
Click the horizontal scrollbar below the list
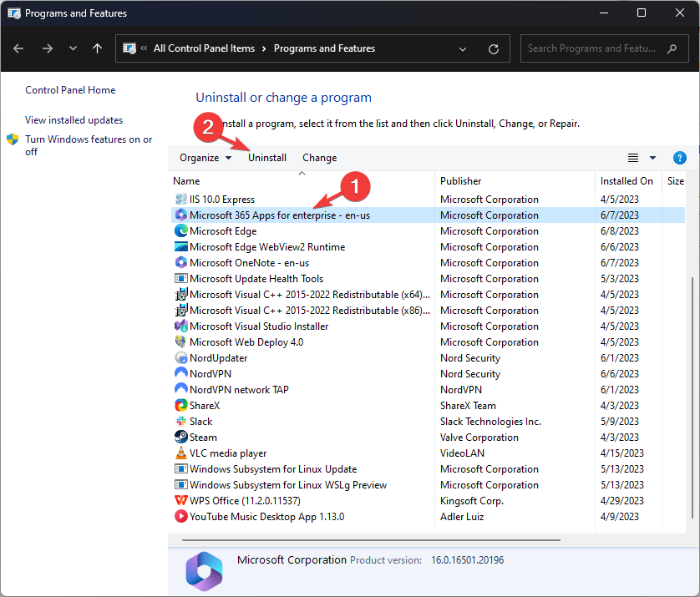[371, 540]
